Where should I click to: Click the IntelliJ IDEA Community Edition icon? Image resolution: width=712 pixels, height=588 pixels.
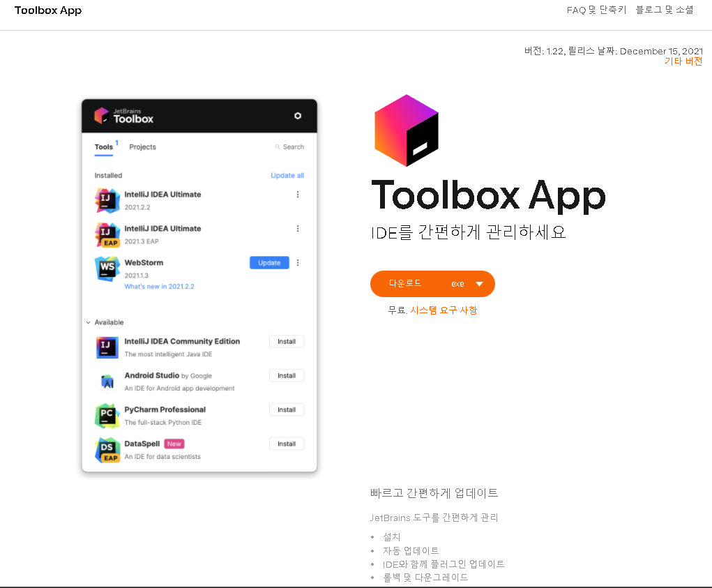[x=107, y=347]
